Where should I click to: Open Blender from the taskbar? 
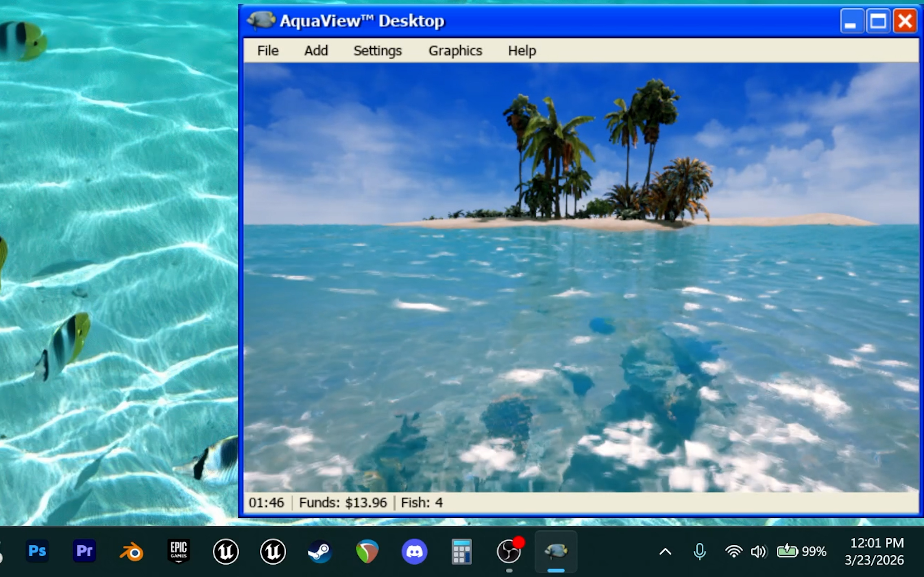(132, 552)
